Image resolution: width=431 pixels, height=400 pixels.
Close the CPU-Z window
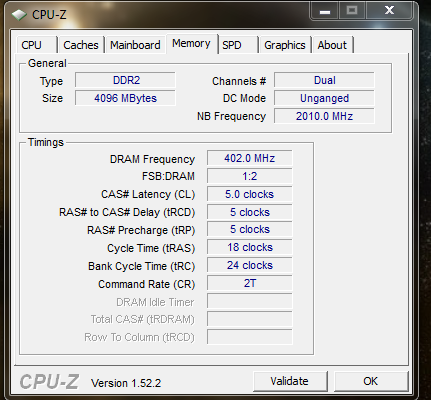click(390, 11)
